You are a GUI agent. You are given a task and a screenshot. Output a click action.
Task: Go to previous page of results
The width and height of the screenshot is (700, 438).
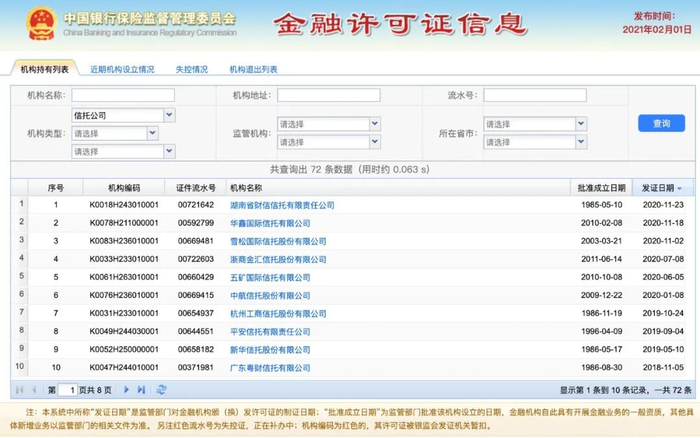point(34,390)
